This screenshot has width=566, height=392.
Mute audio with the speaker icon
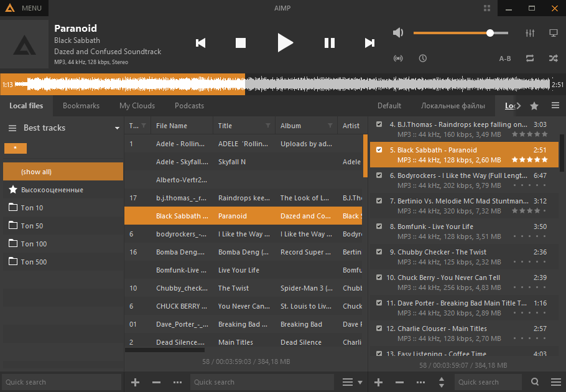(398, 33)
